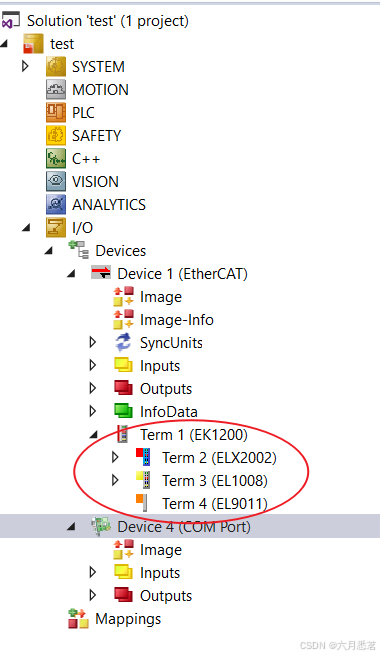Click the red Outputs icon under Device 1
This screenshot has width=380, height=657.
[124, 388]
